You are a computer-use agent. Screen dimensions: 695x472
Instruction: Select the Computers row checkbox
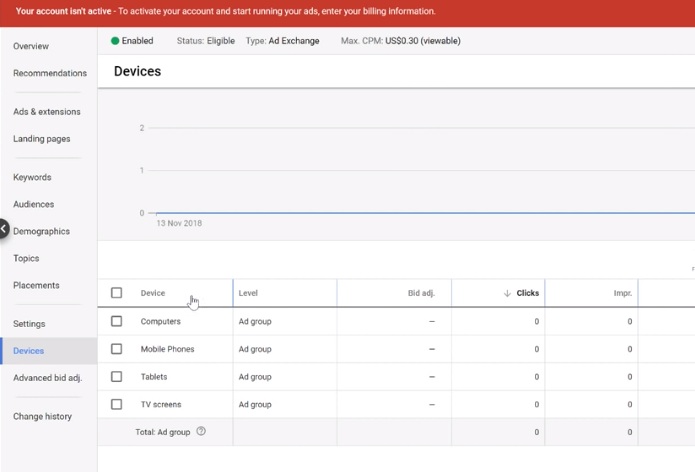(117, 321)
